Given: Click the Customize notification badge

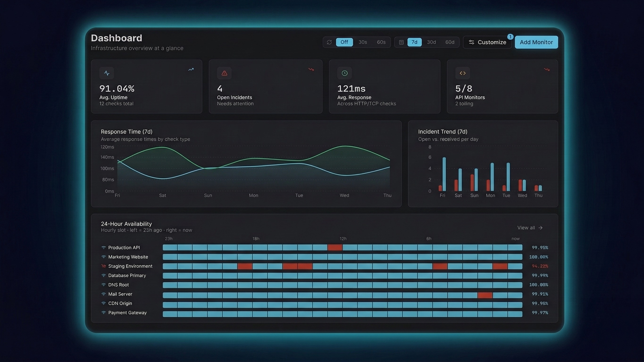Looking at the screenshot, I should tap(510, 37).
